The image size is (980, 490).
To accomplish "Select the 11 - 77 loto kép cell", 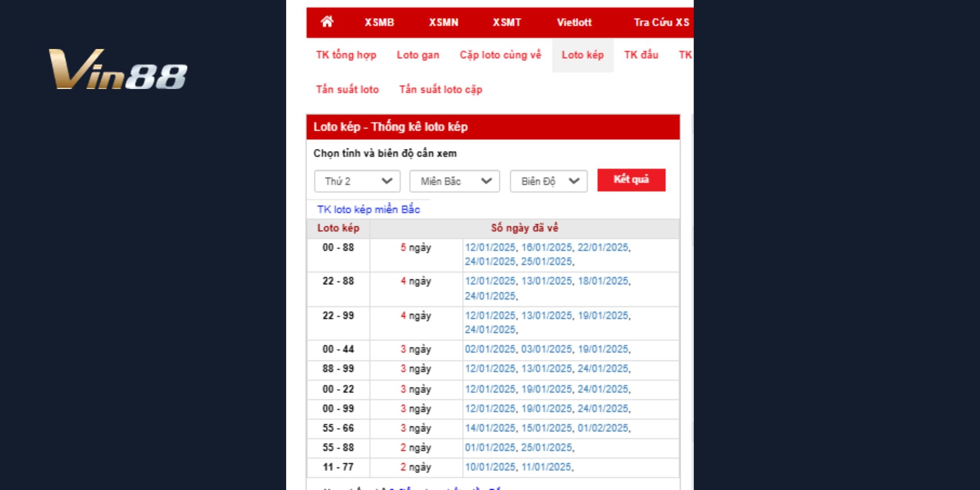I will 338,467.
